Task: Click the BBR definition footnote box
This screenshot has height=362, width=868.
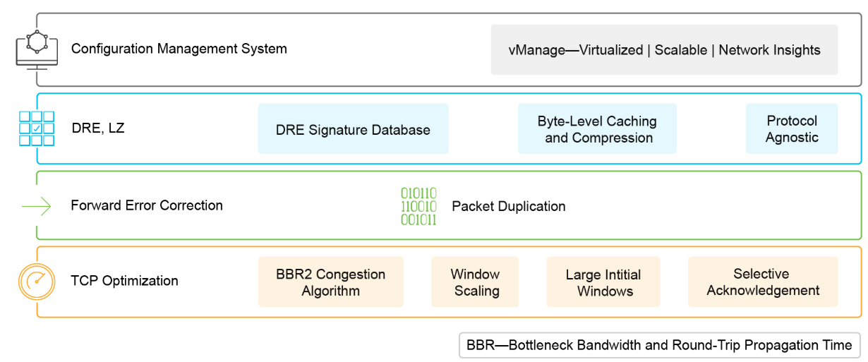Action: coord(660,346)
